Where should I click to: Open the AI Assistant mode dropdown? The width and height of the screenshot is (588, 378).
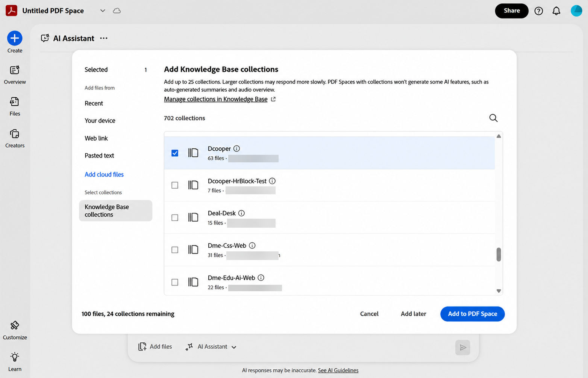[211, 347]
